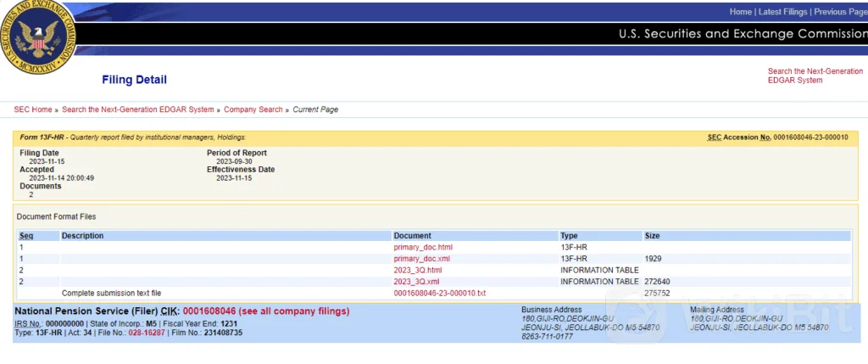Screen dimensions: 868x364
Task: View 2023_3Q.html information table
Action: coord(418,270)
